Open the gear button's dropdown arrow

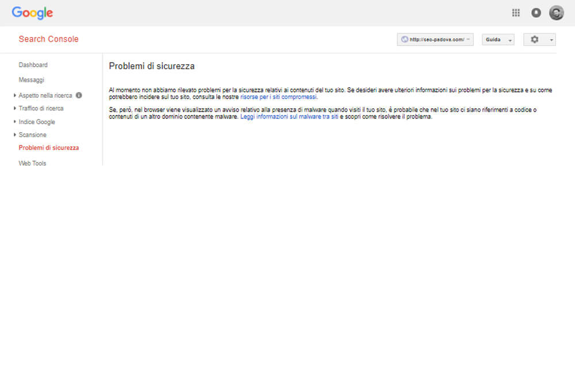coord(551,40)
